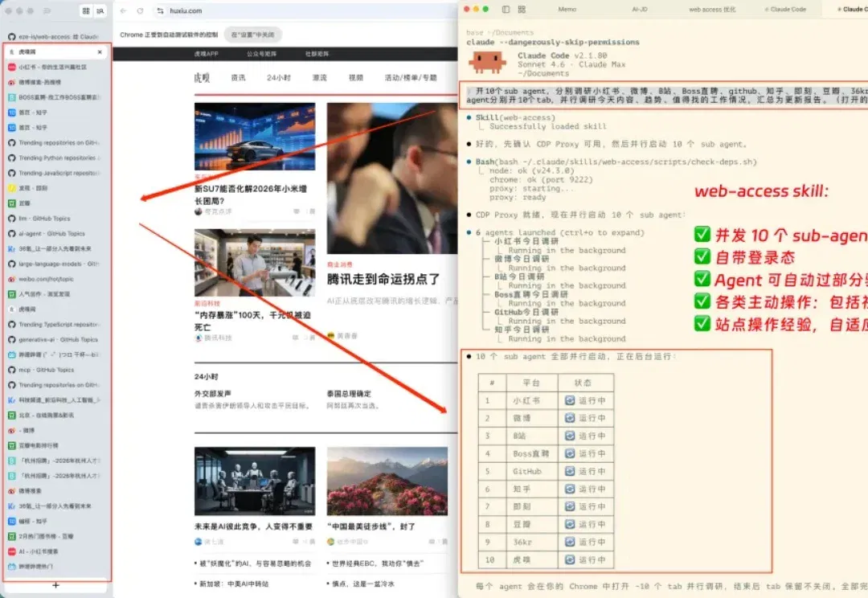Switch to the 微博搜索-热搜榜 tab
The image size is (868, 598).
coord(54,82)
